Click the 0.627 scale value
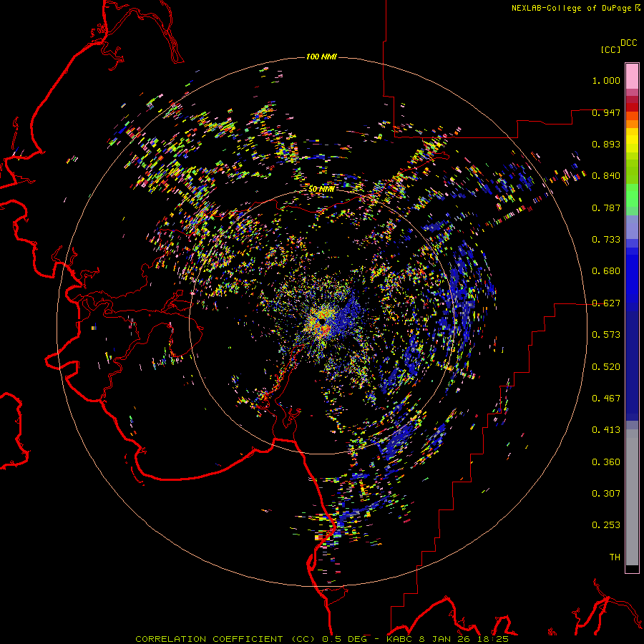The height and width of the screenshot is (644, 644). pos(606,303)
